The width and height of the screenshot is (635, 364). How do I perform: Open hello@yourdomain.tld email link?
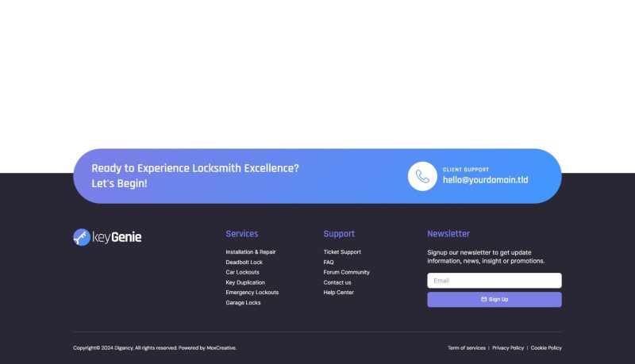[485, 180]
